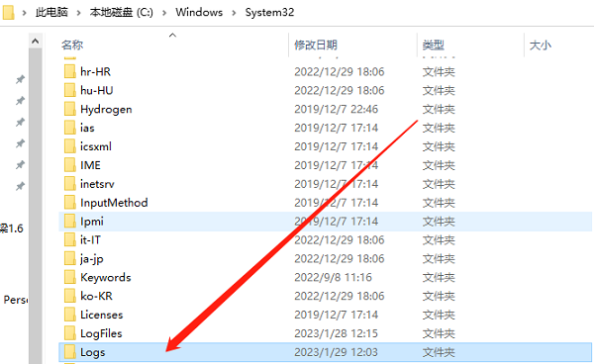Viewport: 594px width, 364px height.
Task: Expand the chevron before 此电脑 in address bar
Action: [x=25, y=13]
